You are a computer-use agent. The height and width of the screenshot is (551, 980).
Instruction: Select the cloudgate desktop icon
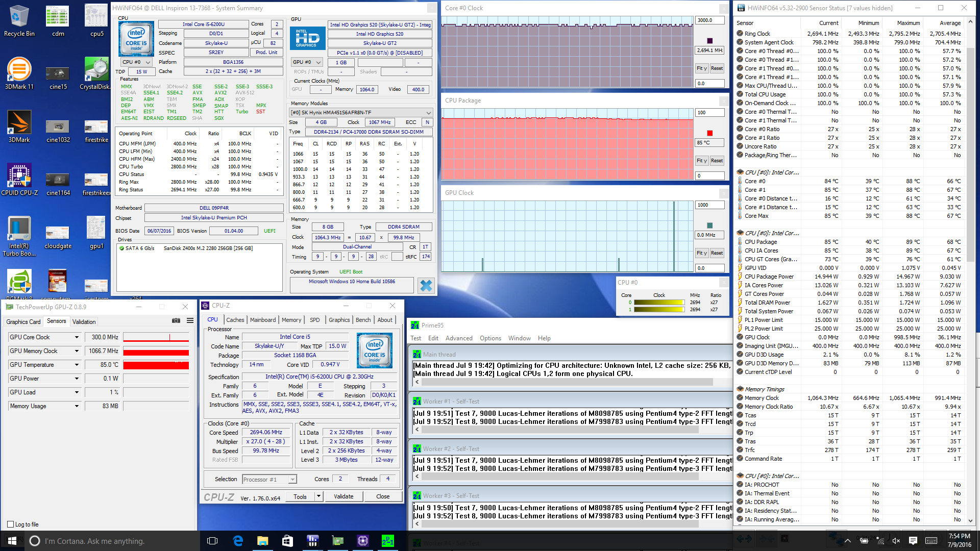click(x=58, y=237)
